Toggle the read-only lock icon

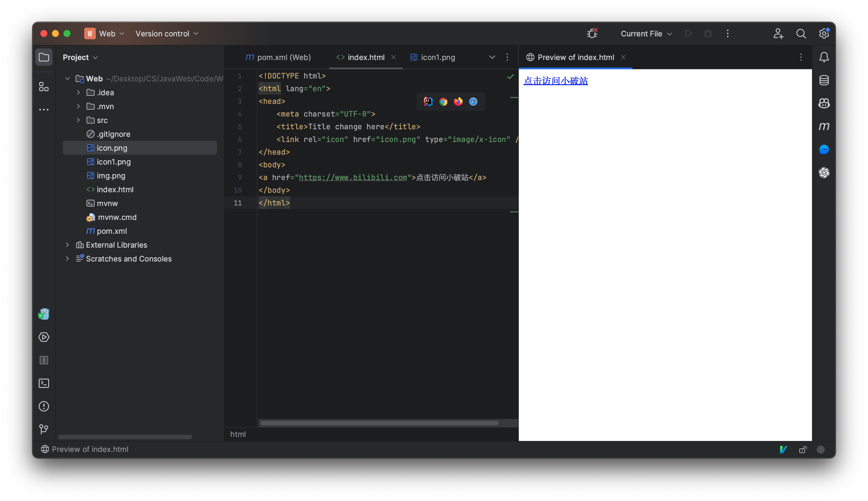802,449
